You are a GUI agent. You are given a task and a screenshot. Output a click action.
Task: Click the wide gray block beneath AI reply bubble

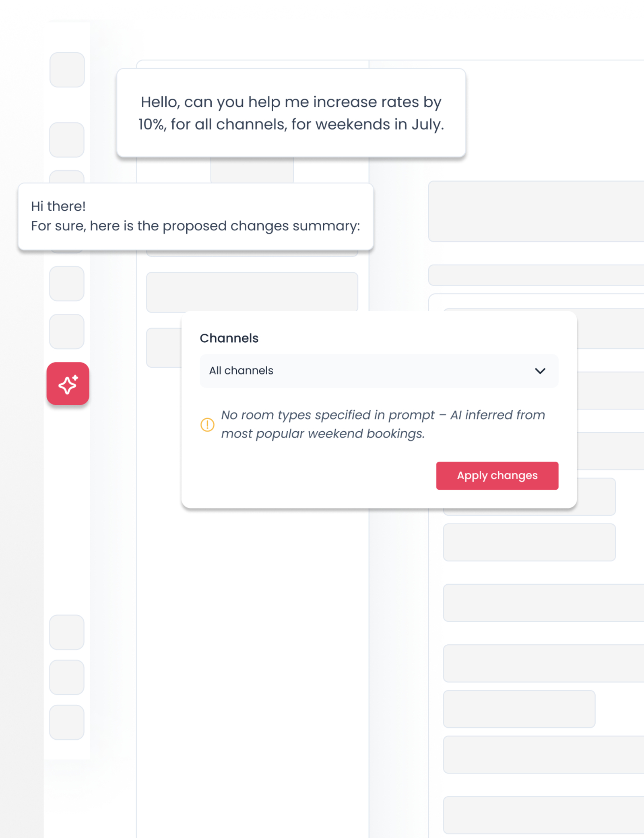click(x=252, y=292)
